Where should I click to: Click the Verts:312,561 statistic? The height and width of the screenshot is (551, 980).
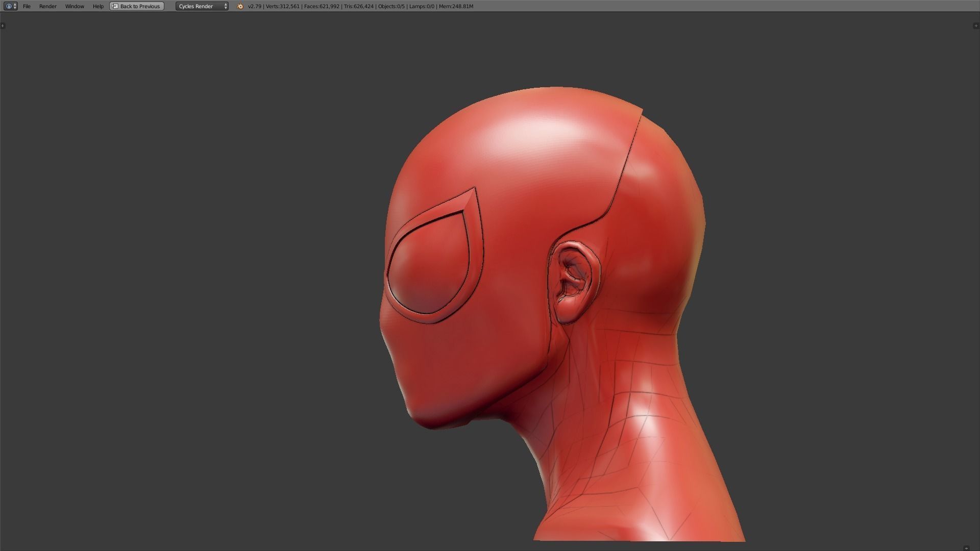pos(283,6)
